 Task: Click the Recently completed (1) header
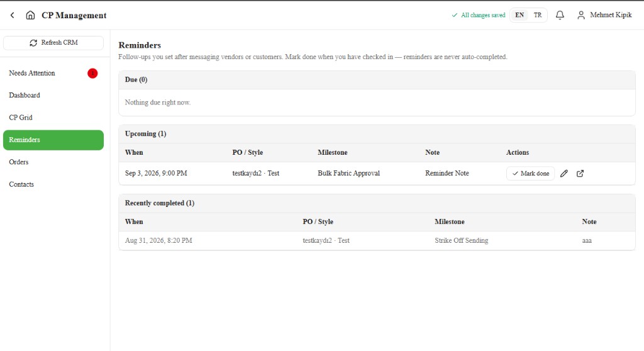(159, 203)
